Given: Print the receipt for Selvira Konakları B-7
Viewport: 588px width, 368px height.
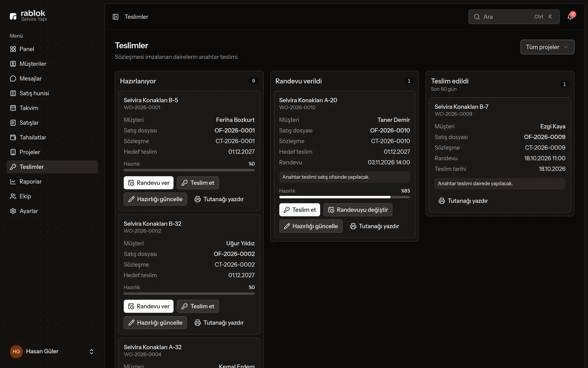Looking at the screenshot, I should click(x=463, y=201).
